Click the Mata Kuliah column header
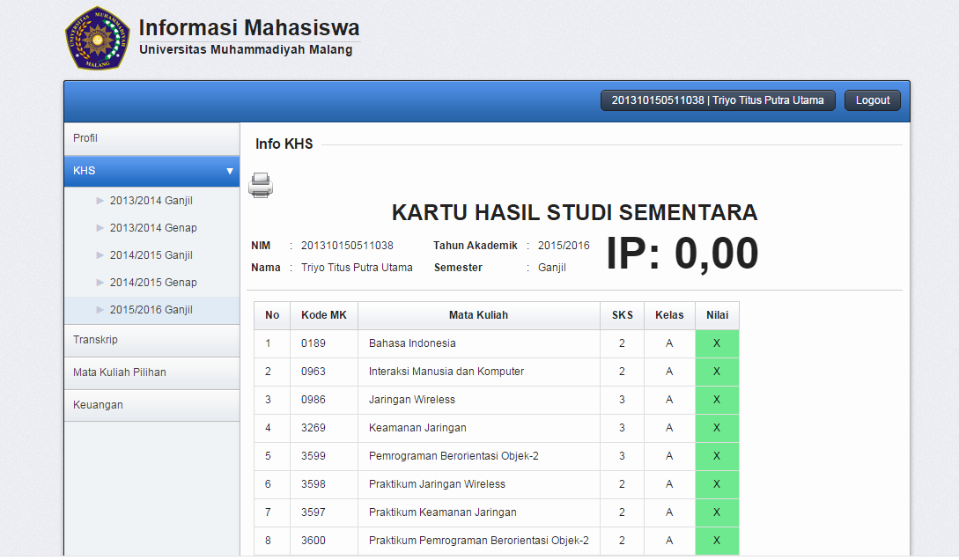The height and width of the screenshot is (560, 959). pyautogui.click(x=478, y=315)
